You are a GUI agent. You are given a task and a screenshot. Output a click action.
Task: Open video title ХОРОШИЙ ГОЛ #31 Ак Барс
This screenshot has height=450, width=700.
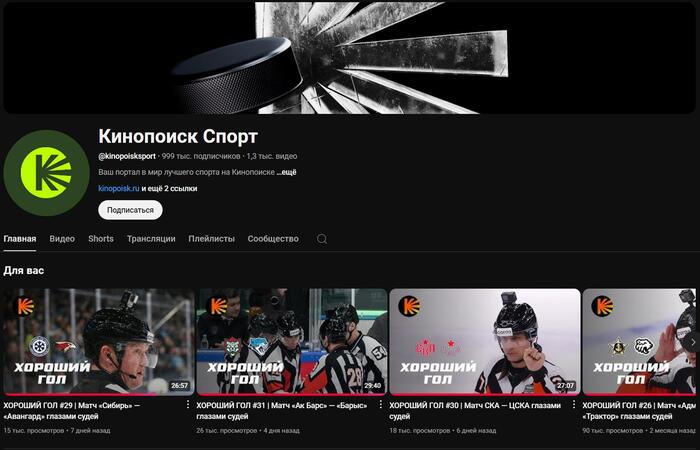pos(282,411)
